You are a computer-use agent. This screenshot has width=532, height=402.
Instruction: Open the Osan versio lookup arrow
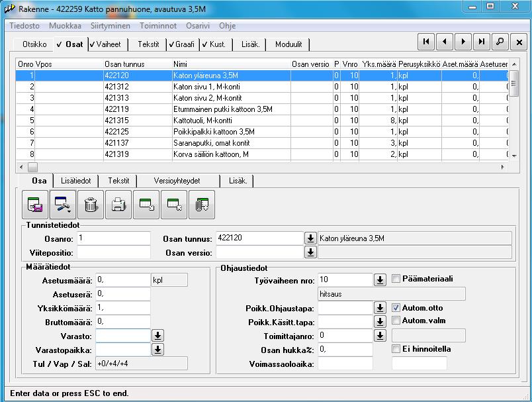point(310,252)
